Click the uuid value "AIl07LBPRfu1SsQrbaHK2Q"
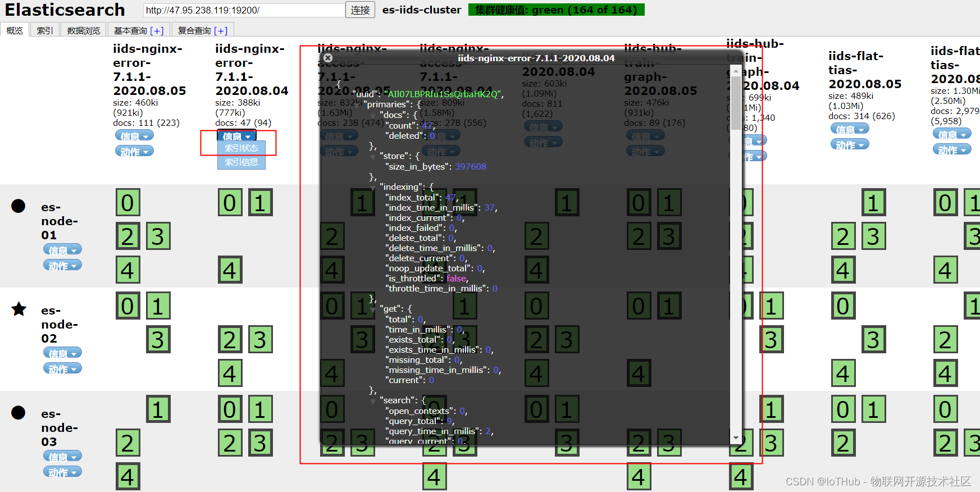980x492 pixels. tap(443, 94)
